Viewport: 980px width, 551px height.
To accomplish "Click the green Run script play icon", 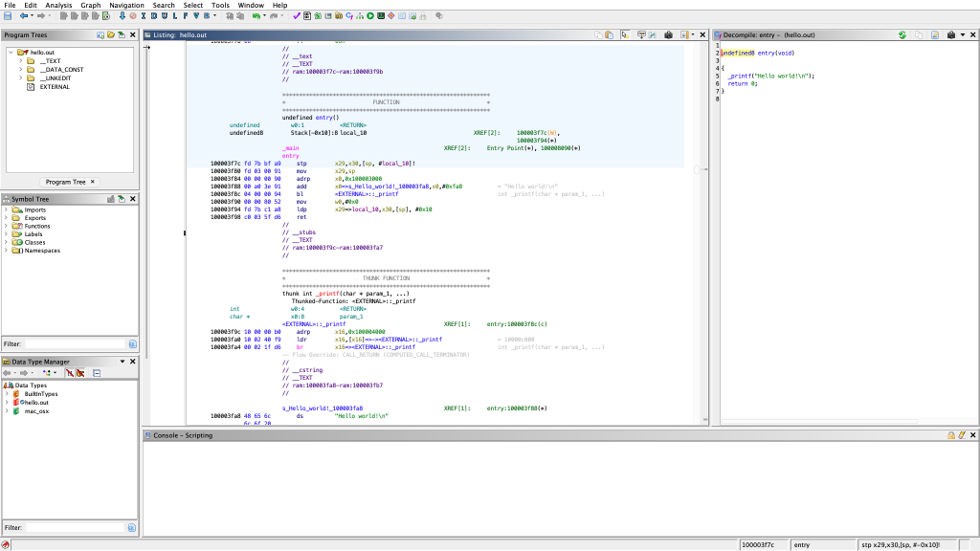I will 370,16.
